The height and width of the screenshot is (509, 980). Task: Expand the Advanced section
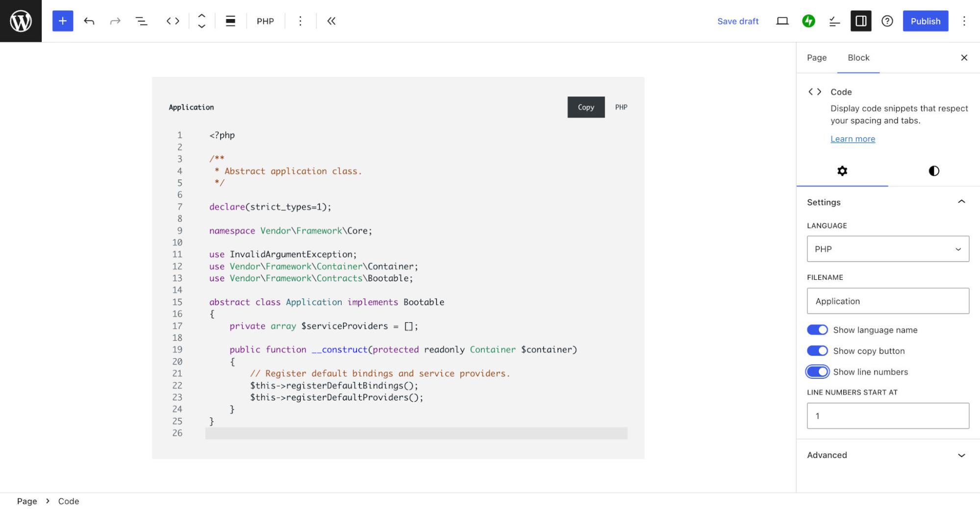click(887, 455)
